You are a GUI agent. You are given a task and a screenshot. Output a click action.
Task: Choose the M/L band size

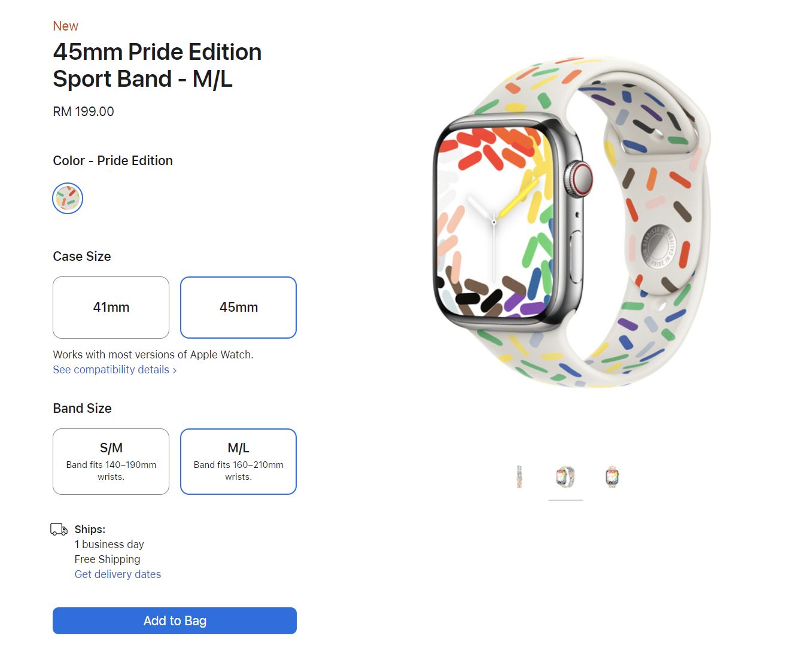(x=238, y=461)
